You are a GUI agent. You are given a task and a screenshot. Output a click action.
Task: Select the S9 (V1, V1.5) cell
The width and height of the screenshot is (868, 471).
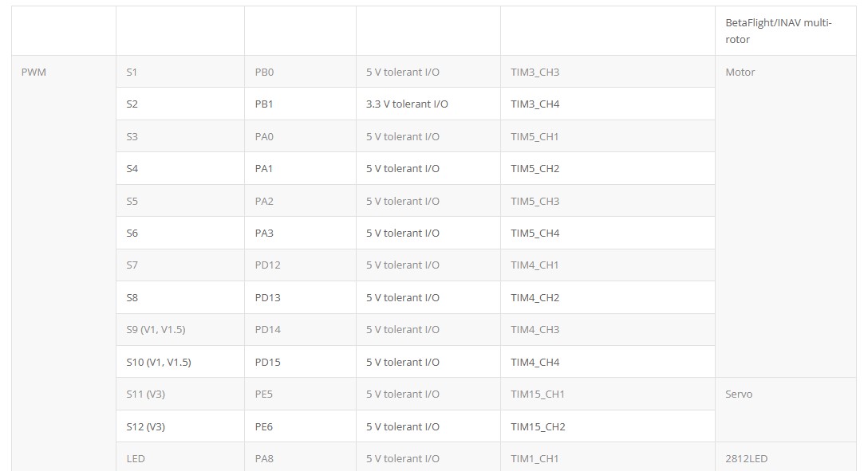pyautogui.click(x=180, y=329)
